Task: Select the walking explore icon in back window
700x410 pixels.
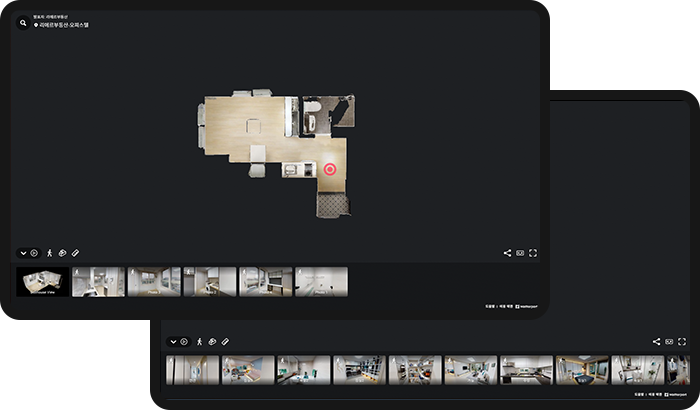Action: pos(198,342)
